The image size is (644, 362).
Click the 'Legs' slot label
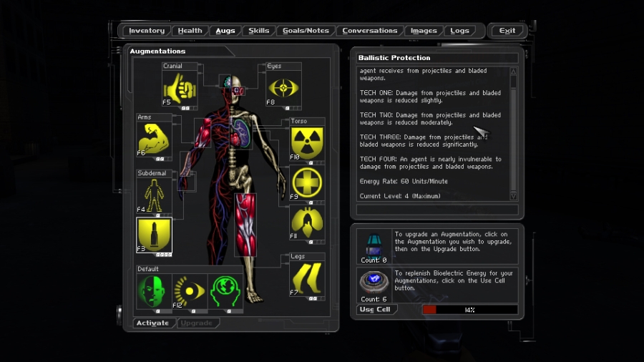(x=298, y=257)
